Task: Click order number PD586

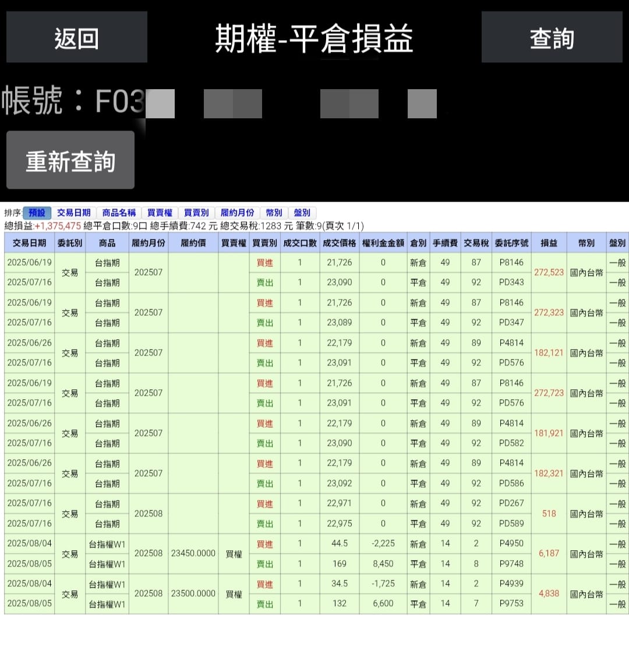Action: [x=512, y=483]
